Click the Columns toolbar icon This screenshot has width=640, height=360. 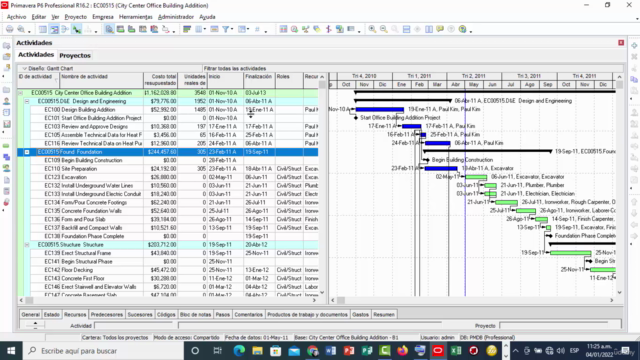[x=199, y=29]
